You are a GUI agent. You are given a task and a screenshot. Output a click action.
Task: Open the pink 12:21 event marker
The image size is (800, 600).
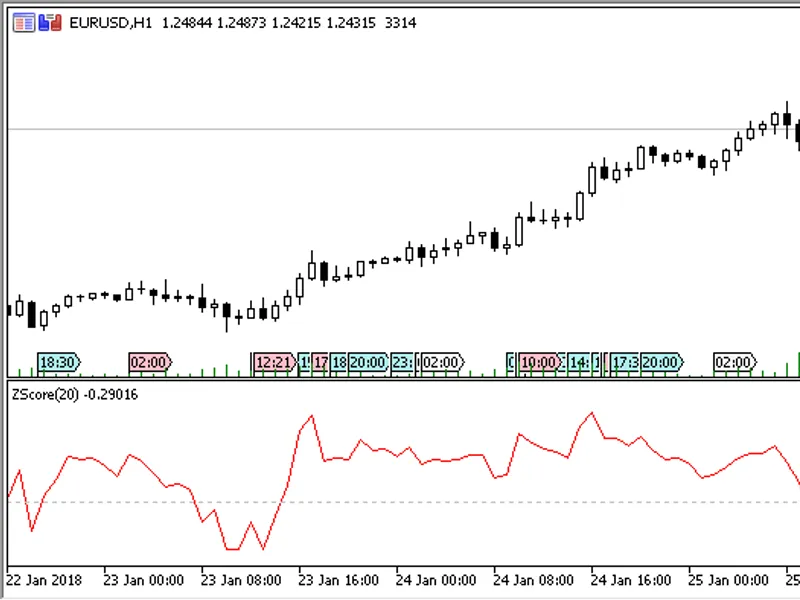tap(274, 363)
